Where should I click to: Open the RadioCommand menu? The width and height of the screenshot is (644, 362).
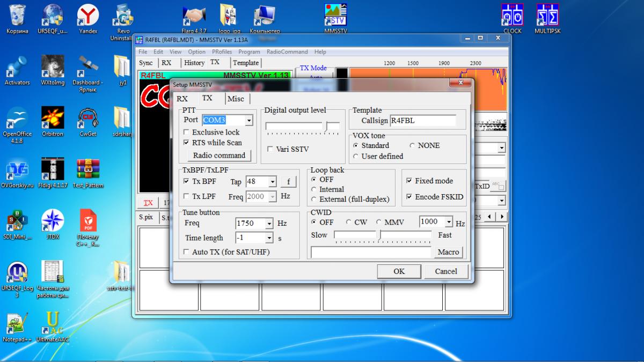point(287,52)
